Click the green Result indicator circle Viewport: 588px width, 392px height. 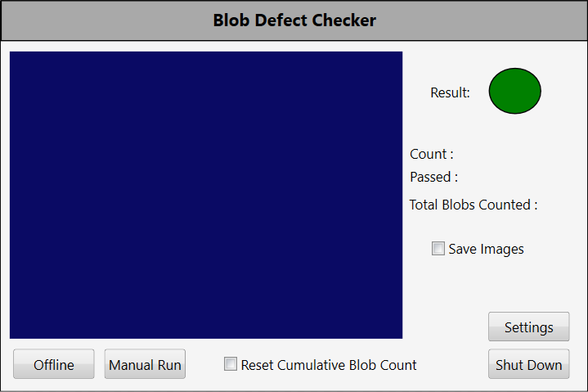tap(514, 91)
